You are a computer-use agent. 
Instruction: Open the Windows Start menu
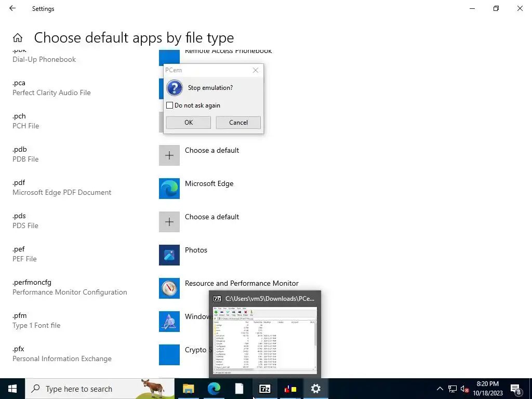pos(12,389)
